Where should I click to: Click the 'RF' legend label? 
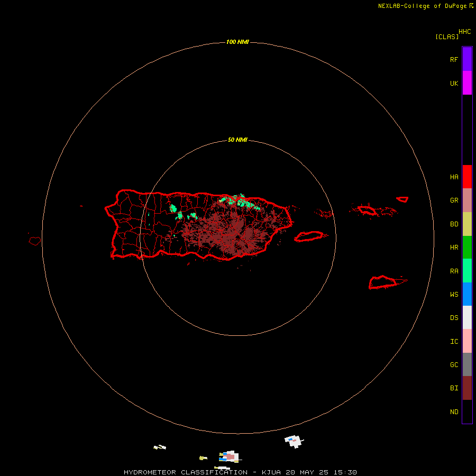454,59
